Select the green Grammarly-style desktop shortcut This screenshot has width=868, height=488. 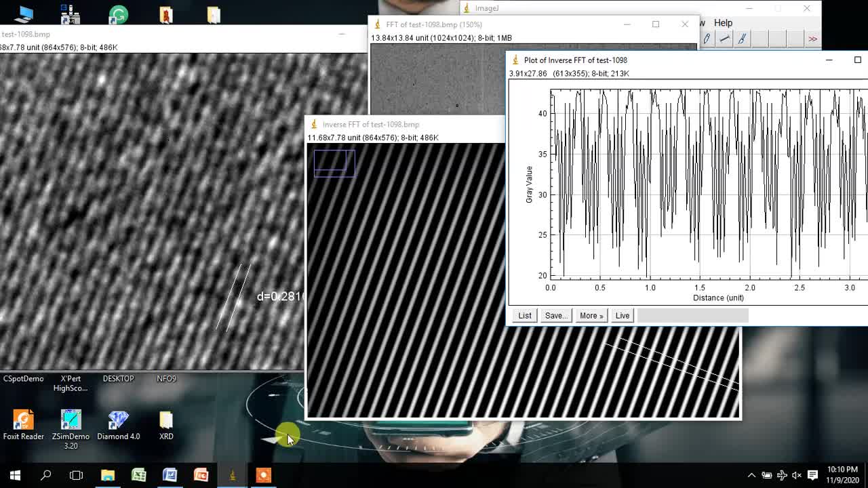click(119, 14)
